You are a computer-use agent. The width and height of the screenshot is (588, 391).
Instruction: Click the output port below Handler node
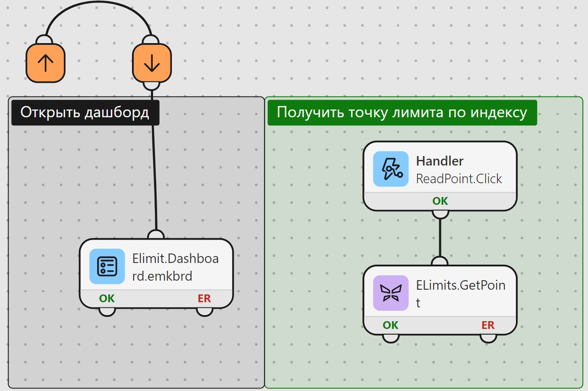click(x=440, y=214)
